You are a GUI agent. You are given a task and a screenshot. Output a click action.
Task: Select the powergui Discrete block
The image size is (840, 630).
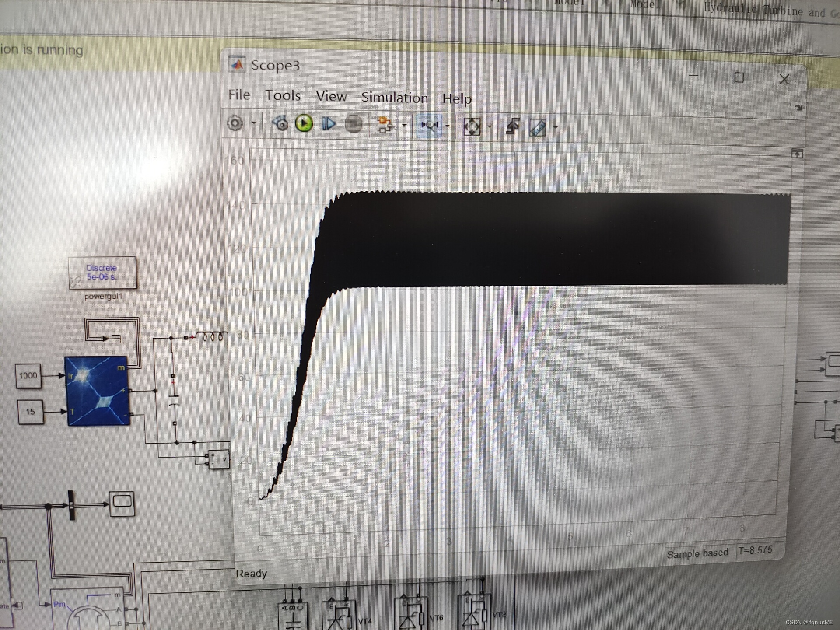[x=102, y=273]
